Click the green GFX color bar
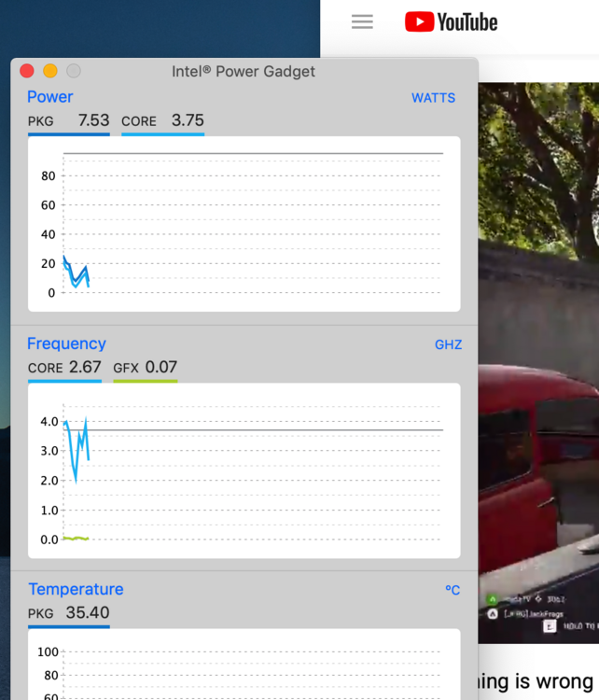The width and height of the screenshot is (599, 700). point(146,381)
